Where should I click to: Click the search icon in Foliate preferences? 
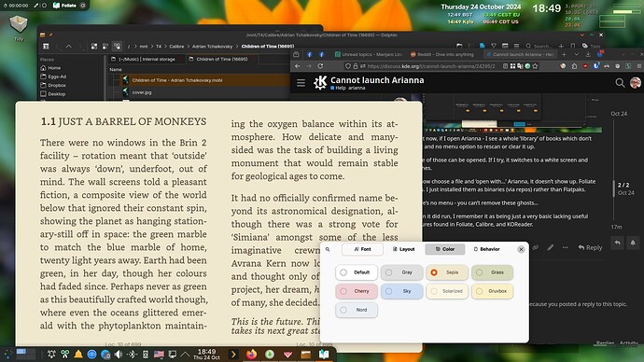point(328,249)
